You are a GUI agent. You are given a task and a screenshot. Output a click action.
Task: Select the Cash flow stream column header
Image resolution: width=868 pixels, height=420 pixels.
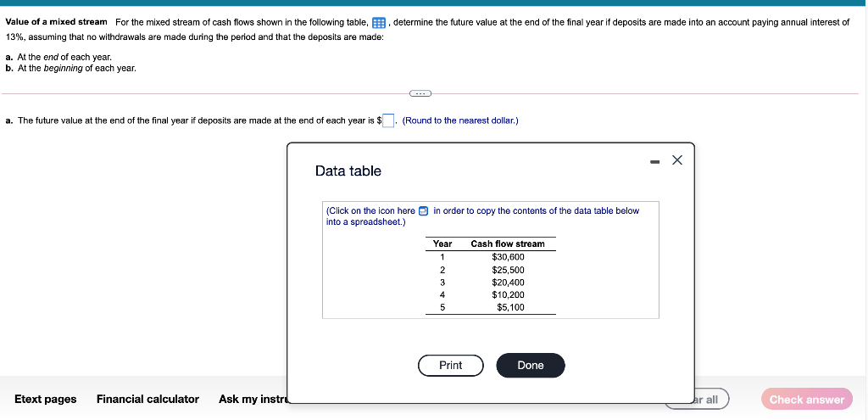508,244
